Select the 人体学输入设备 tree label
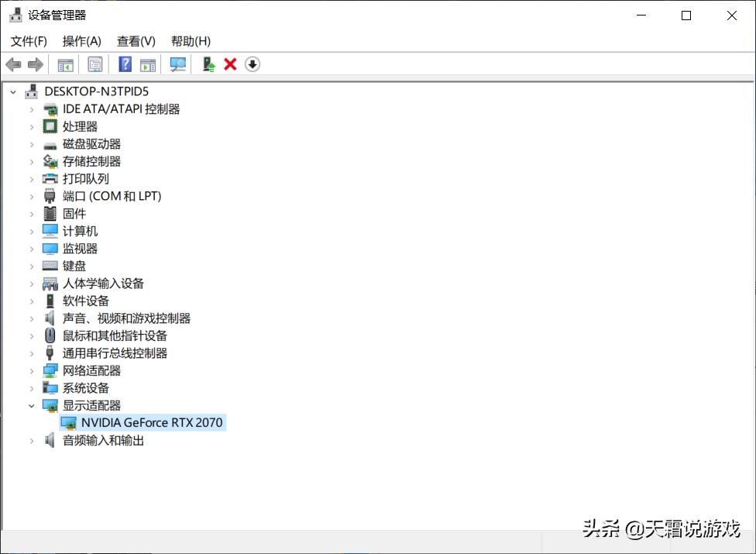Viewport: 756px width, 554px height. point(103,284)
